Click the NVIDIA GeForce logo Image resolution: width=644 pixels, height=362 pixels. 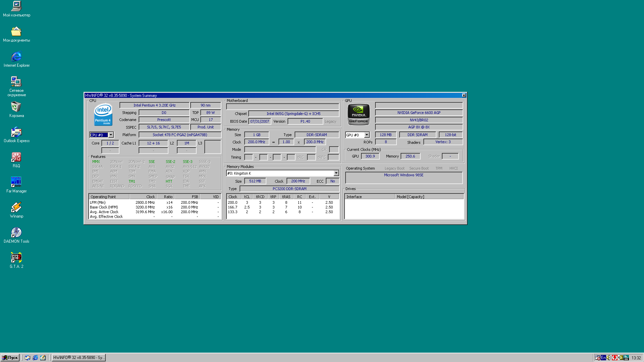coord(358,114)
